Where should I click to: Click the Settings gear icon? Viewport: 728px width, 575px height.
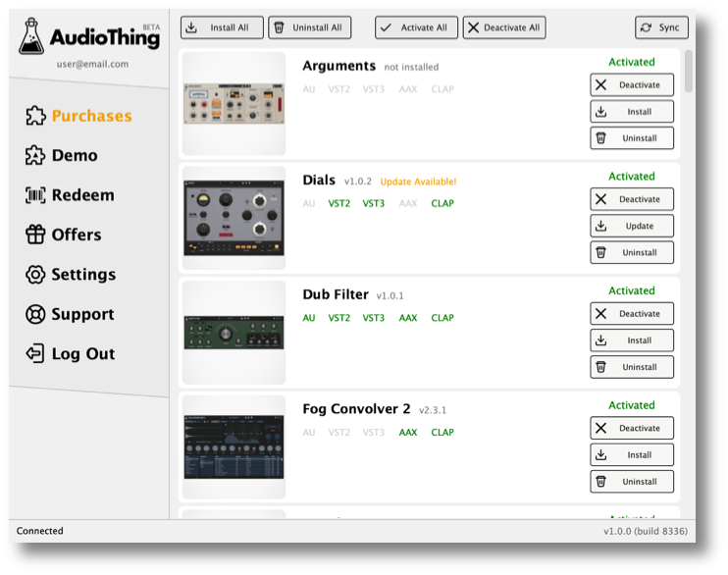point(35,275)
